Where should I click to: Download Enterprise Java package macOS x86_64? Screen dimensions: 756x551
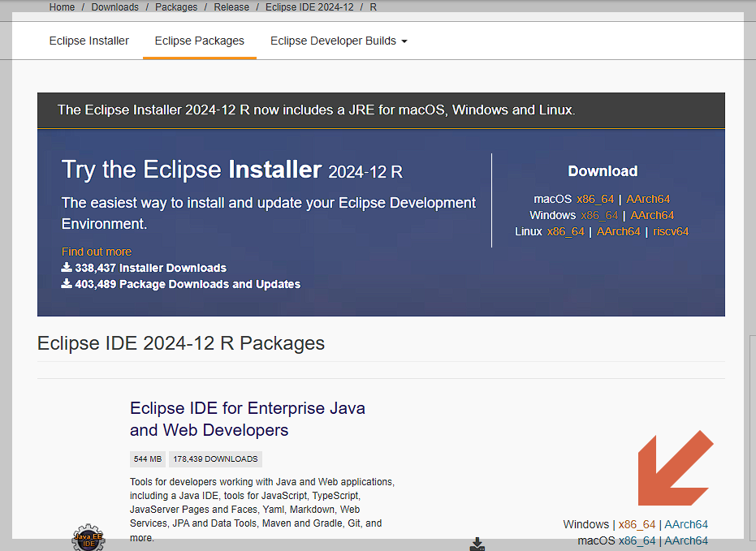point(637,540)
